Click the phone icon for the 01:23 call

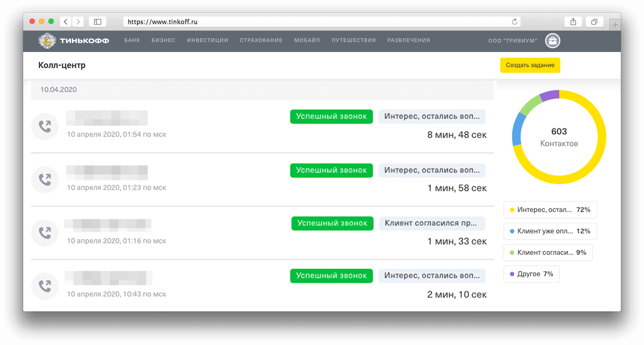coord(45,180)
